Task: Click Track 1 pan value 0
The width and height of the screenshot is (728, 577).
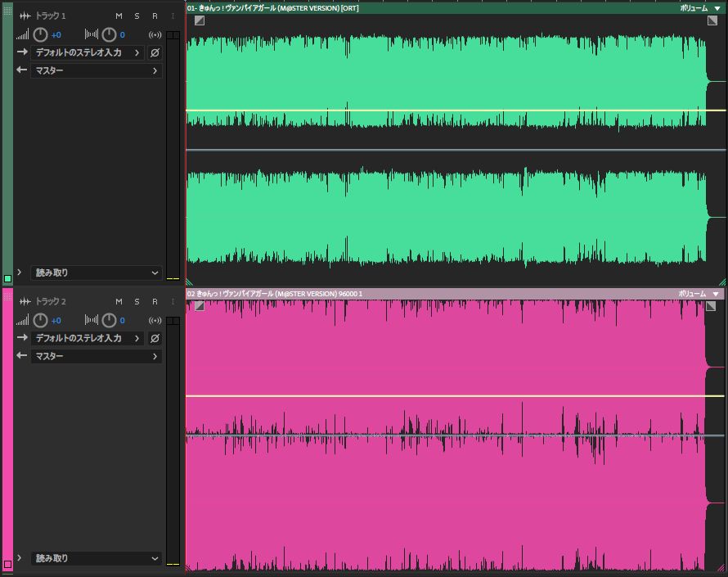Action: [122, 35]
